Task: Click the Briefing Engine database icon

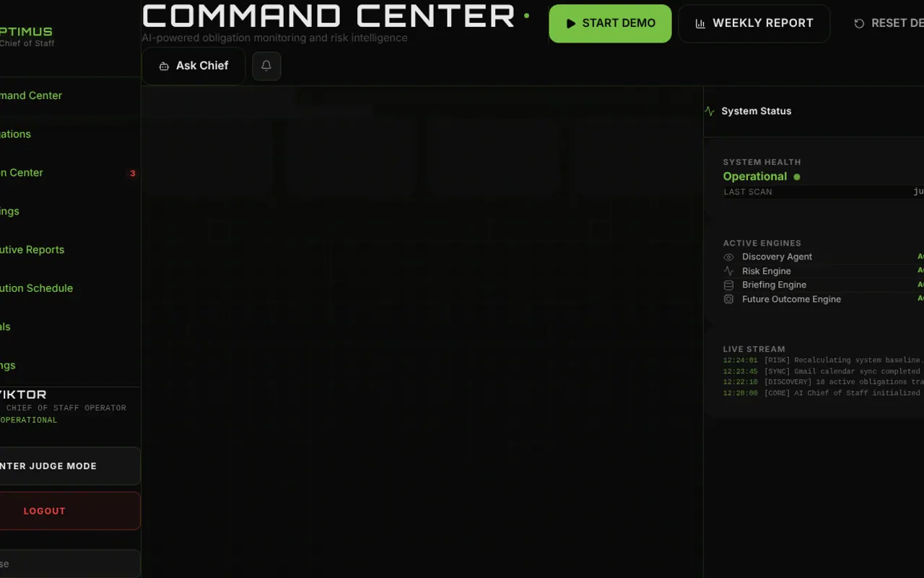Action: 728,285
